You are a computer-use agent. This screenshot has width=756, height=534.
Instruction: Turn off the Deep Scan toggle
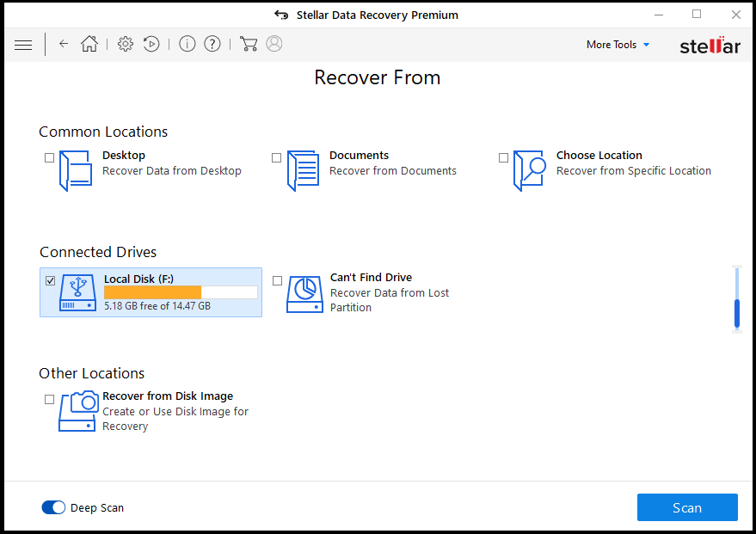[x=53, y=507]
